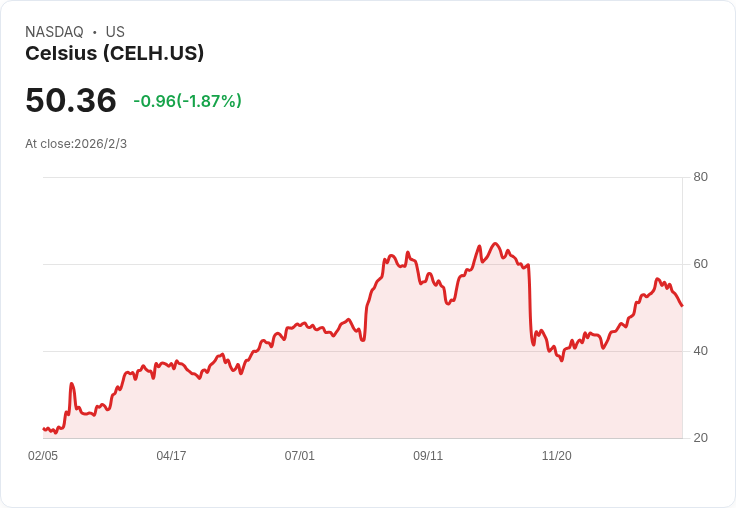Screen dimensions: 736x508
Task: Click the 20 price axis label
Action: tap(700, 438)
